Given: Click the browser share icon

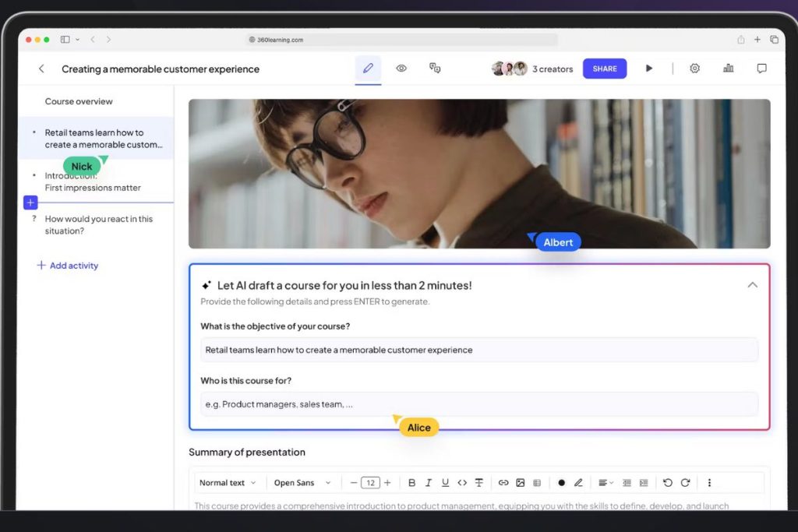Looking at the screenshot, I should click(x=740, y=39).
